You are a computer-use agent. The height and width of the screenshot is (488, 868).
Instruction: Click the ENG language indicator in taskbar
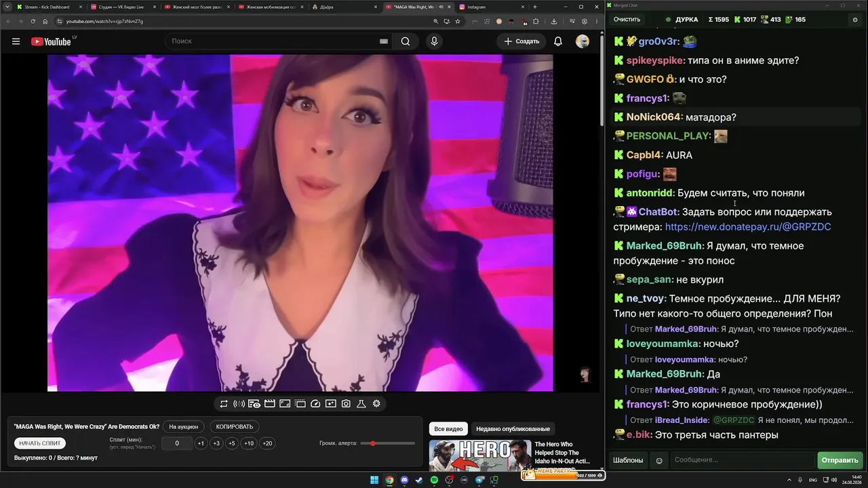point(813,481)
